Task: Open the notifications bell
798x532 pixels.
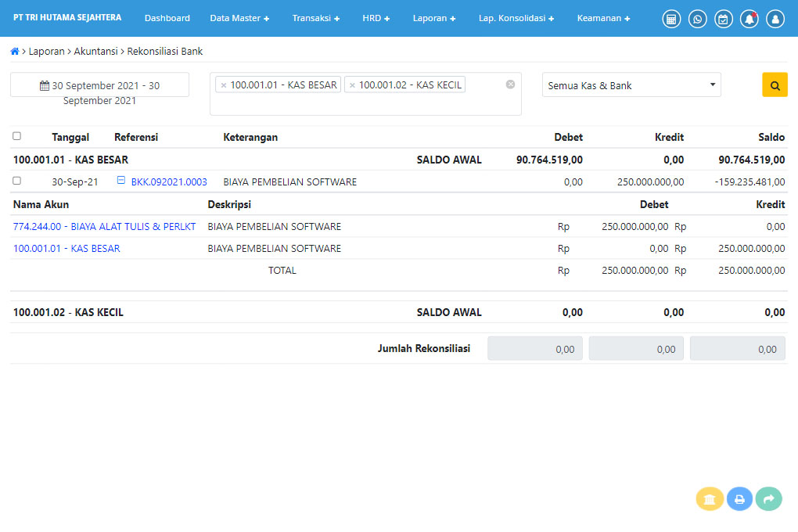Action: pos(749,19)
